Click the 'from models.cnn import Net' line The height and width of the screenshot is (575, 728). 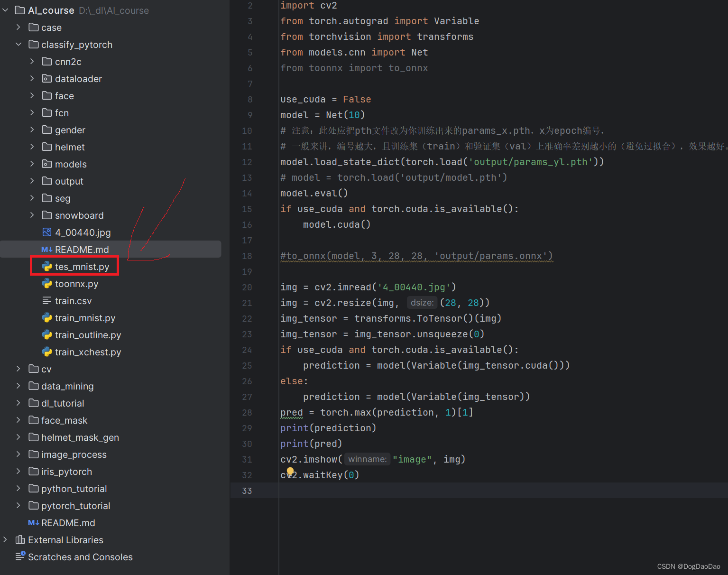coord(354,52)
